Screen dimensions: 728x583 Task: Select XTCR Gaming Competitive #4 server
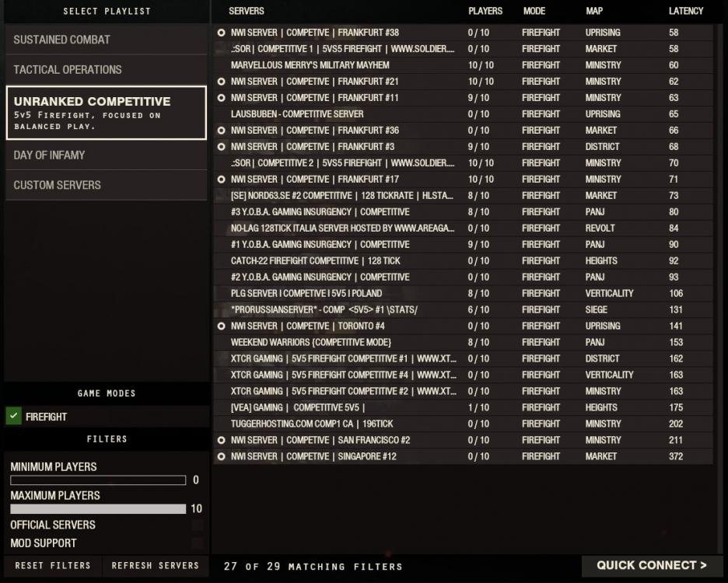click(463, 375)
